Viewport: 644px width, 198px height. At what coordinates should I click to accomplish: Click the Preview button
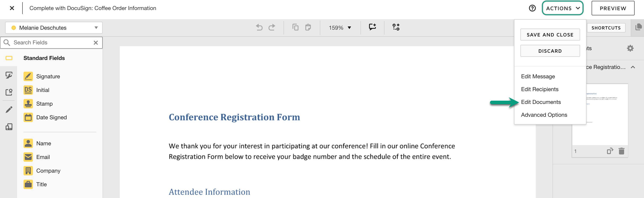[613, 8]
